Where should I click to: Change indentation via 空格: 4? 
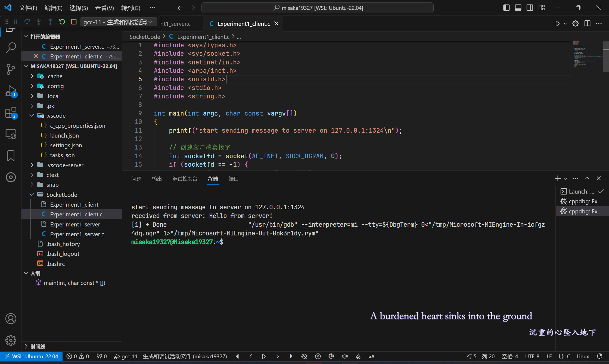point(510,356)
